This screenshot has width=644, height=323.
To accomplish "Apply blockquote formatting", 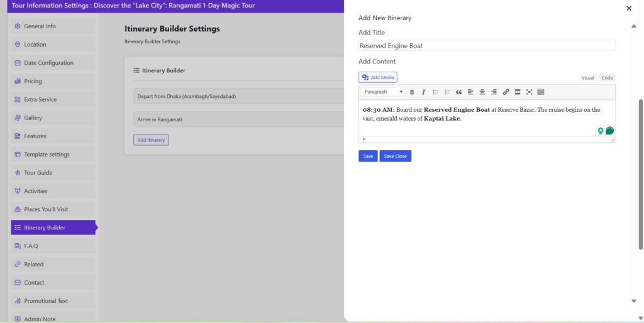I will coord(458,92).
